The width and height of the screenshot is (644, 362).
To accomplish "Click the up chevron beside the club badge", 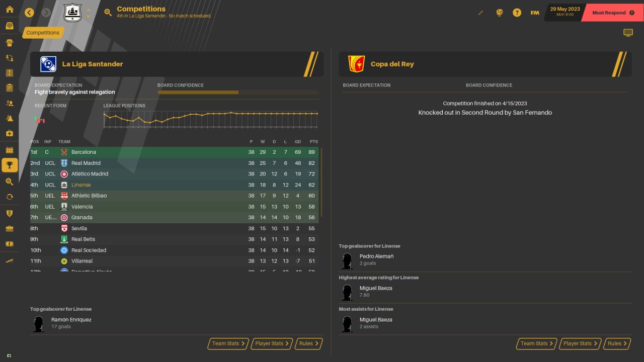I will pos(89,10).
